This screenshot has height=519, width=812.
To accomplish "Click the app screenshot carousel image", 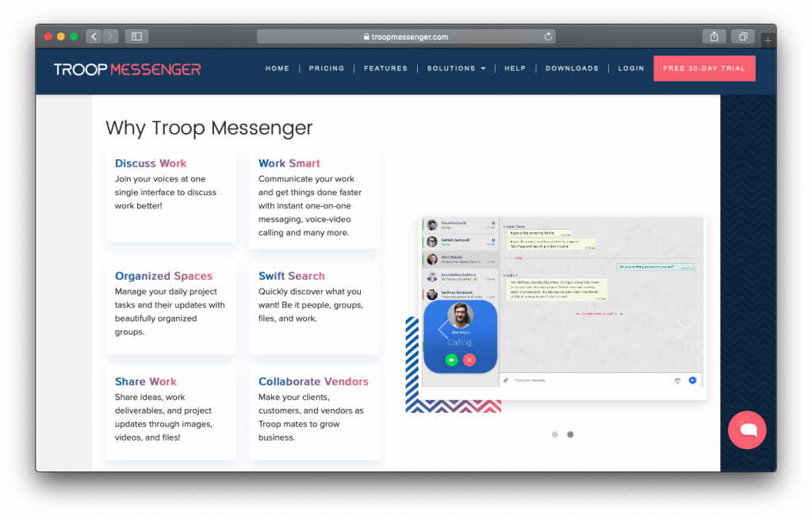I will tap(562, 308).
